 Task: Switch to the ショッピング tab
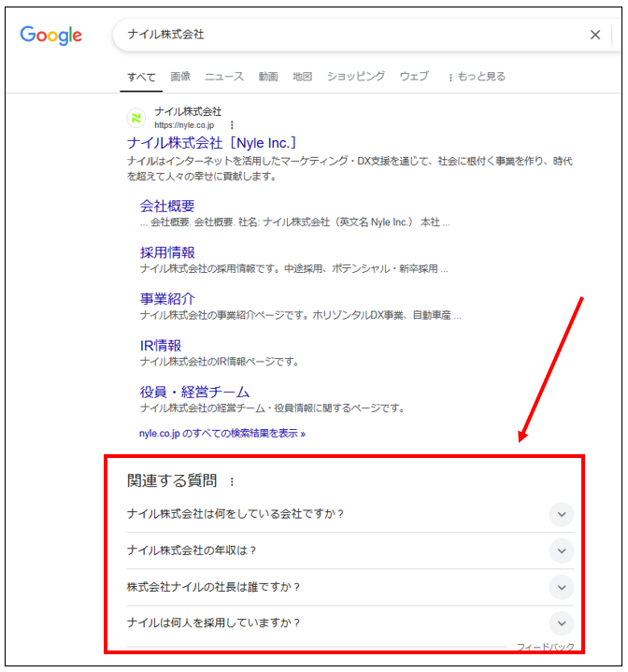coord(356,77)
